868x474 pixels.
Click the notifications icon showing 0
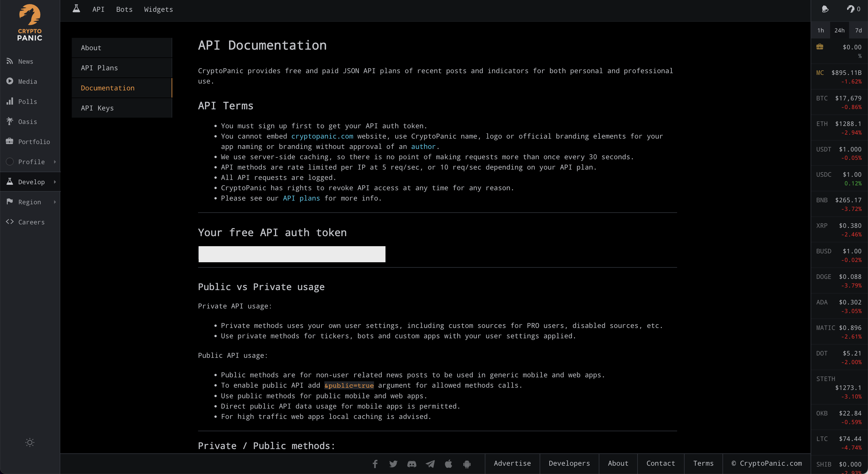click(x=854, y=9)
